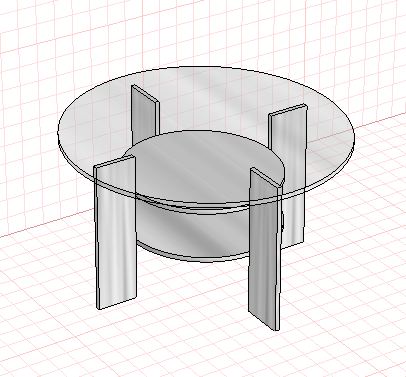The image size is (406, 377).
Task: Click the top of front-right leg near glass
Action: coord(265,176)
